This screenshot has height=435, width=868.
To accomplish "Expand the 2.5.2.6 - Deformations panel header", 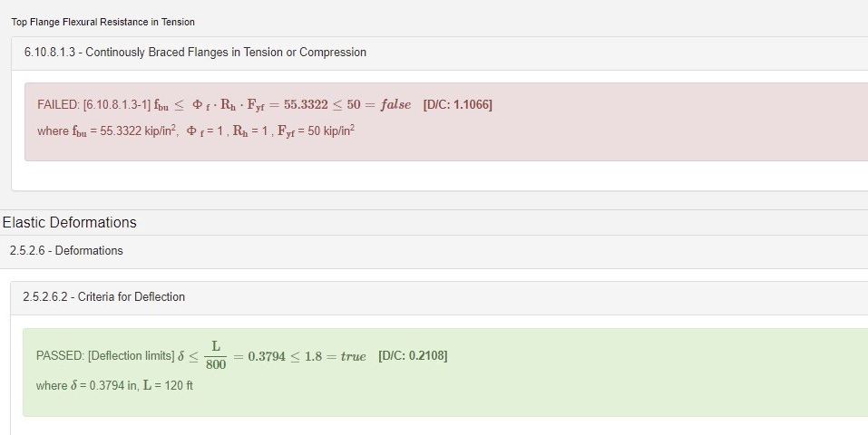I will [66, 251].
